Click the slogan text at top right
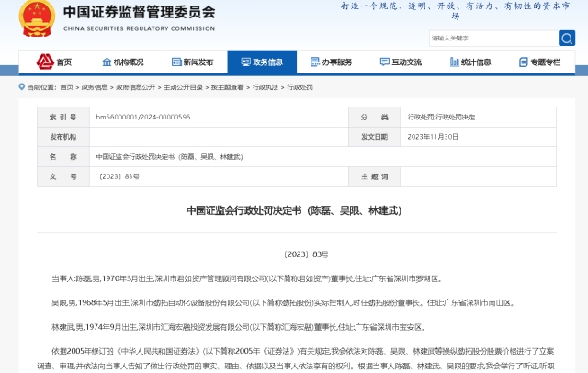Viewport: 588px width, 373px height. click(x=455, y=10)
